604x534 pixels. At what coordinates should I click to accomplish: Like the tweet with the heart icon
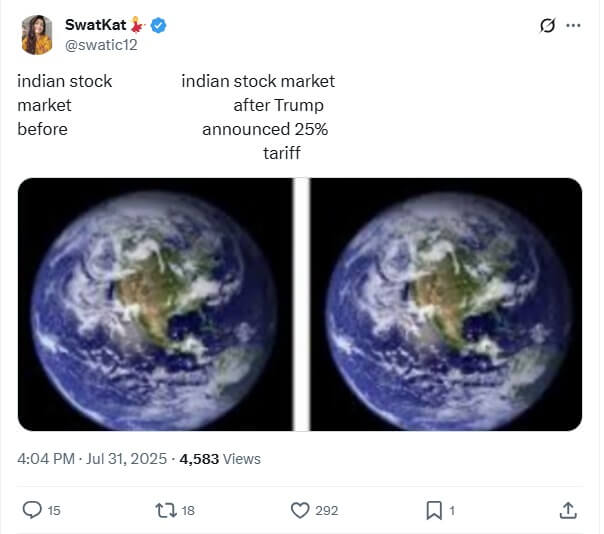click(x=299, y=510)
